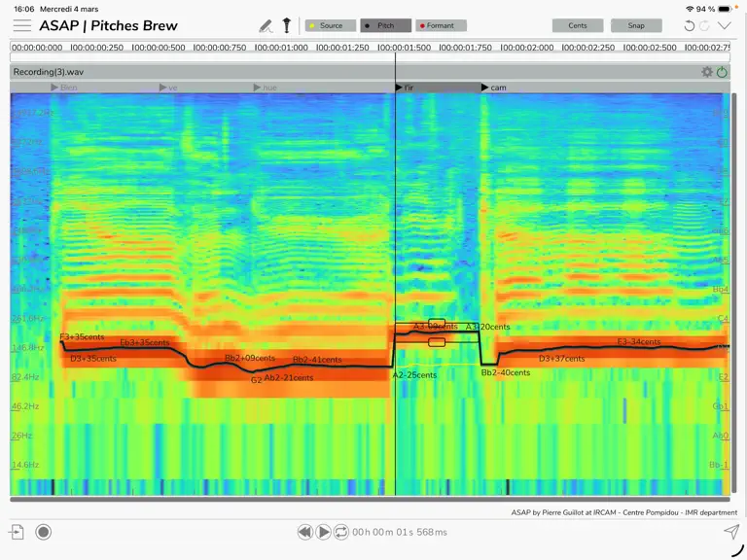Select the pencil draw tool
The image size is (747, 560).
(266, 25)
